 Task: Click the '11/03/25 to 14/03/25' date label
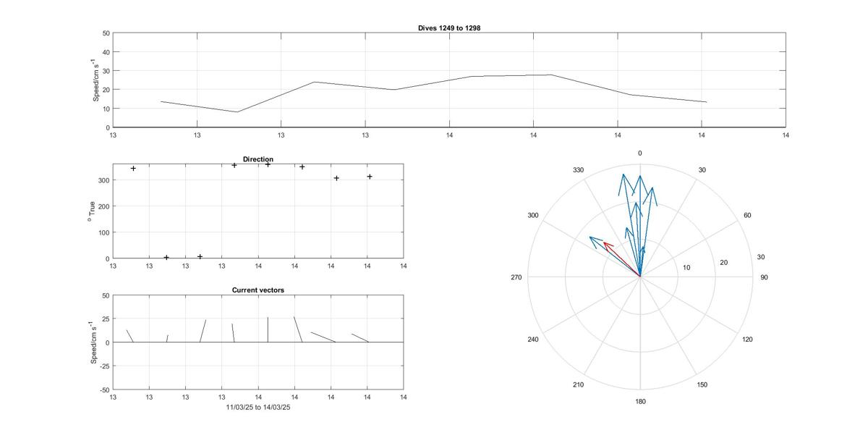(258, 407)
